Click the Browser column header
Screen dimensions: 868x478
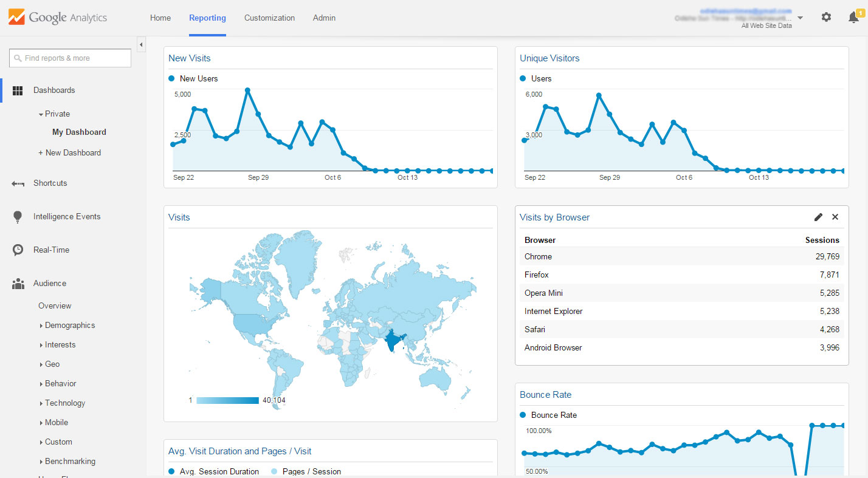[x=540, y=241]
